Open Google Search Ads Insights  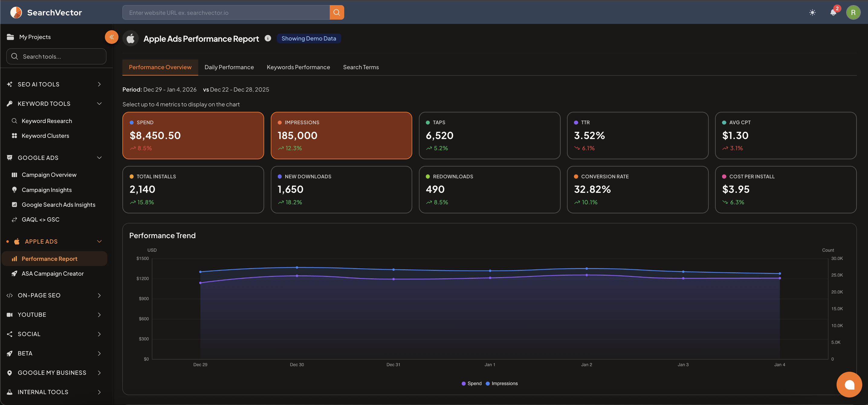click(x=58, y=205)
